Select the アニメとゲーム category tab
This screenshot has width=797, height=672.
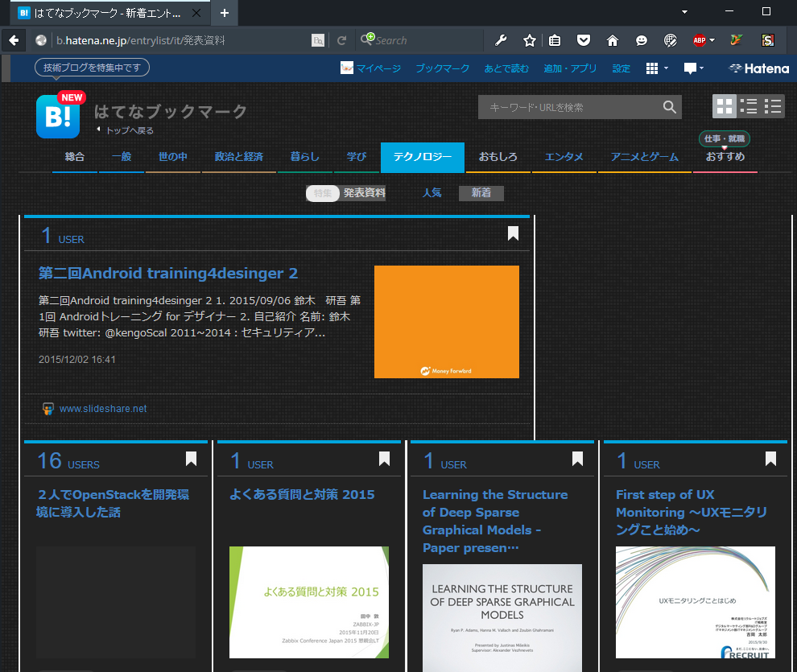pyautogui.click(x=645, y=156)
